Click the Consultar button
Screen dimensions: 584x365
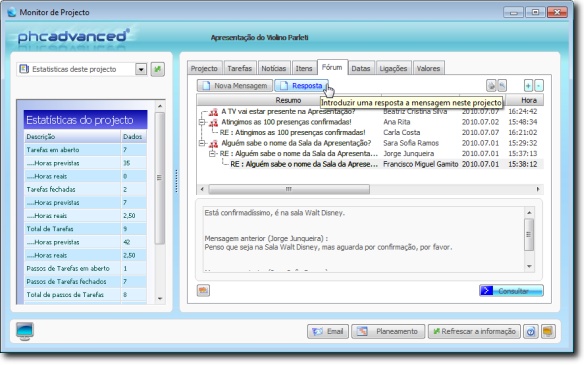511,291
